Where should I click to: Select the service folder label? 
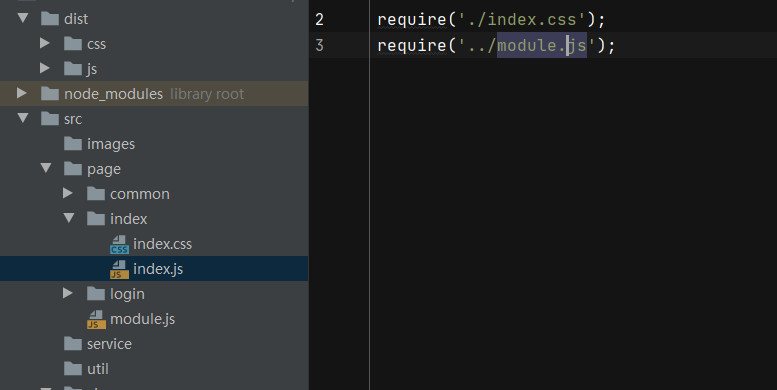point(110,344)
